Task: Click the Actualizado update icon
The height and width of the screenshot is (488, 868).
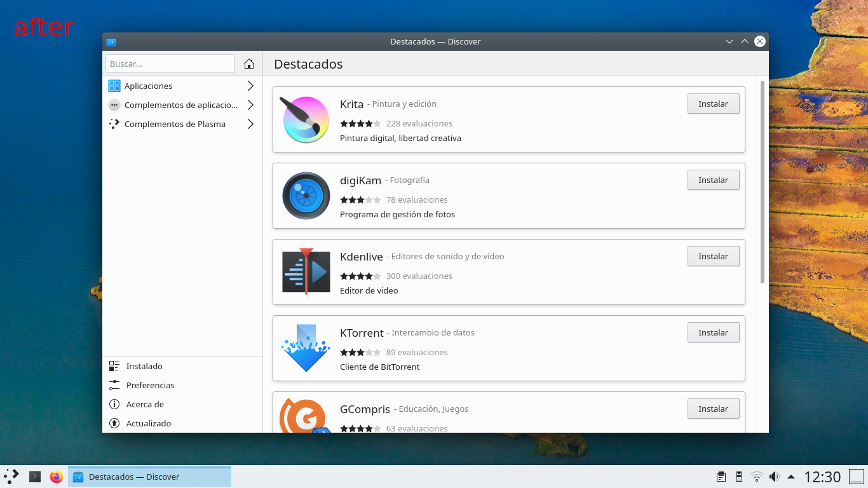Action: [x=114, y=423]
